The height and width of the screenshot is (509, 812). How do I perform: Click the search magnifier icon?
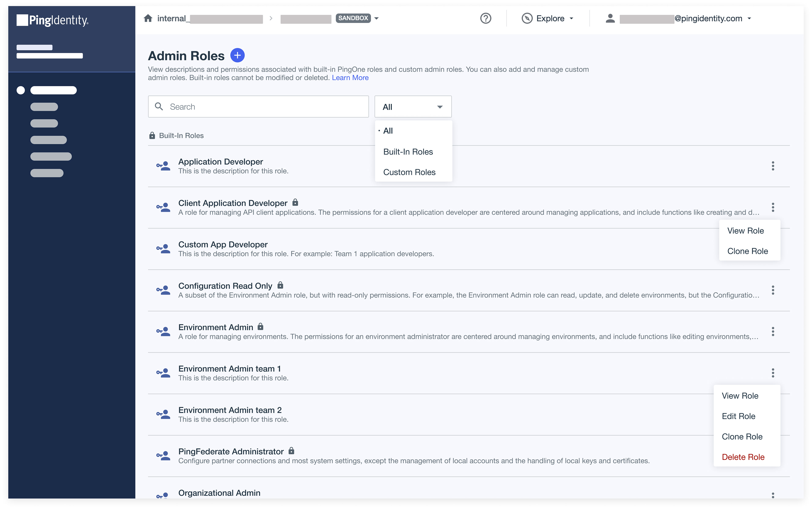[x=159, y=106]
